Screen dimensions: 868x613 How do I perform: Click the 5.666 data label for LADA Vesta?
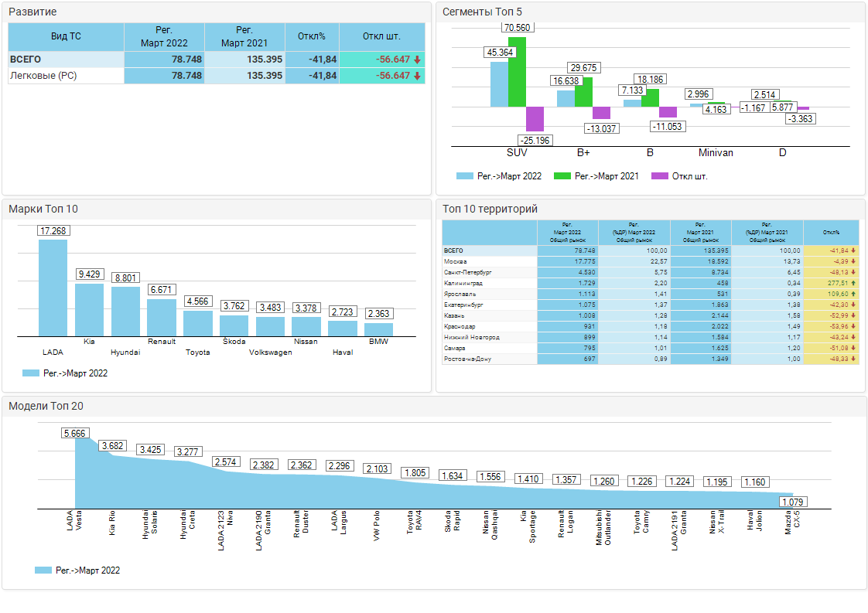76,433
